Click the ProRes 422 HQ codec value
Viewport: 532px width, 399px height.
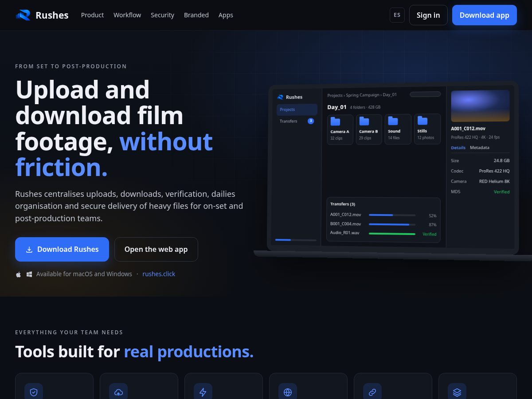tap(494, 171)
